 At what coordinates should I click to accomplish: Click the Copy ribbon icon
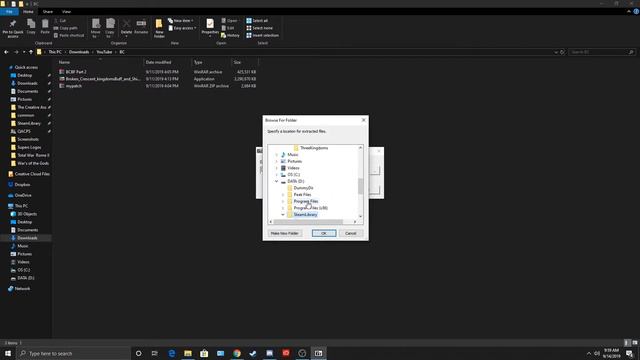pos(31,27)
